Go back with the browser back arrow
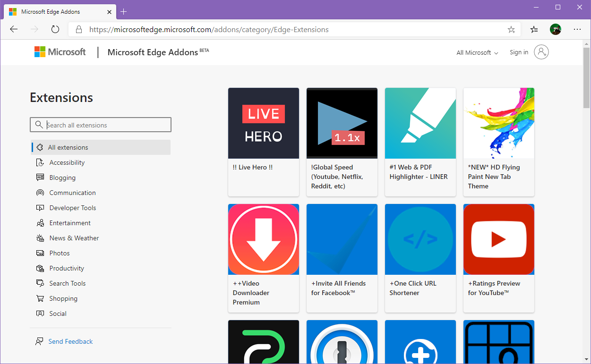Screen dimensions: 591x364 tap(14, 29)
